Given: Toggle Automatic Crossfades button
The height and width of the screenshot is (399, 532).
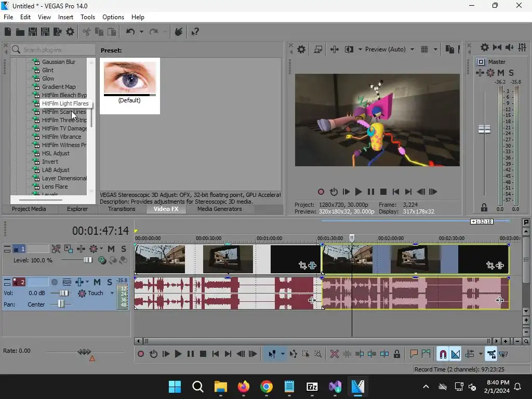Looking at the screenshot, I should pos(456,354).
